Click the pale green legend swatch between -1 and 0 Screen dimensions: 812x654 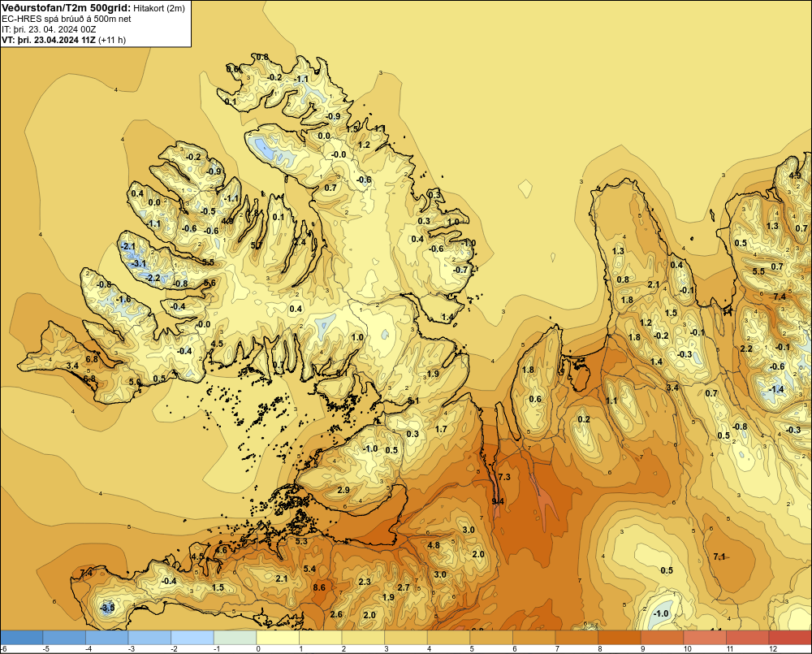tap(235, 638)
